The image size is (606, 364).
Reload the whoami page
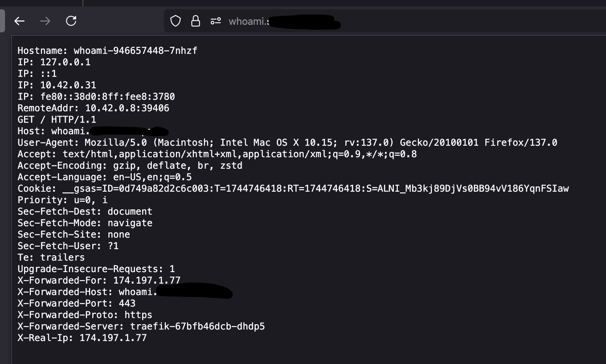(71, 21)
